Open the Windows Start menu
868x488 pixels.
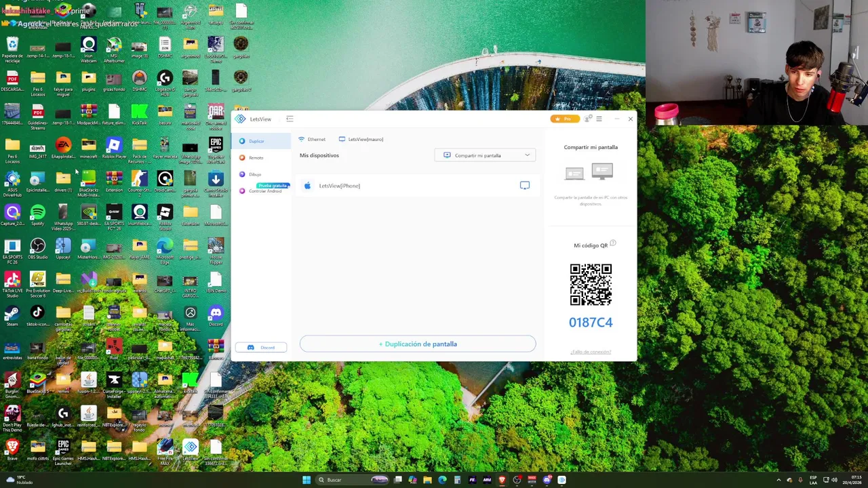pos(307,480)
